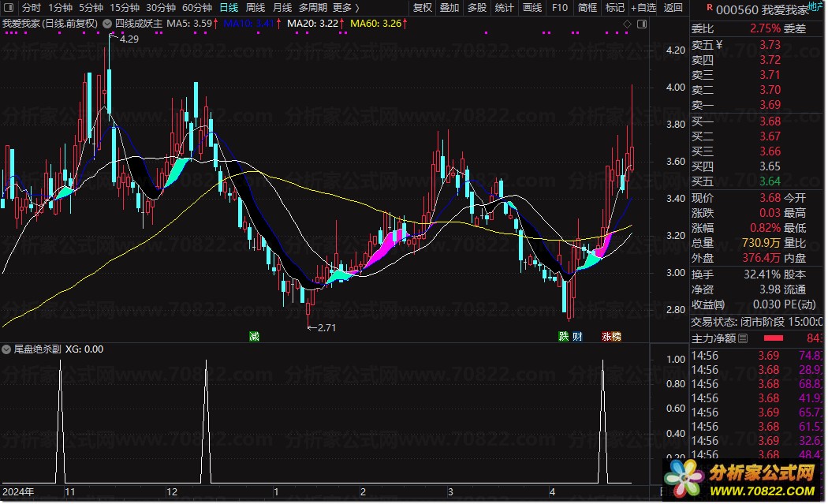Toggle the side panel icon beside the diamond
The height and width of the screenshot is (504, 828).
click(642, 24)
